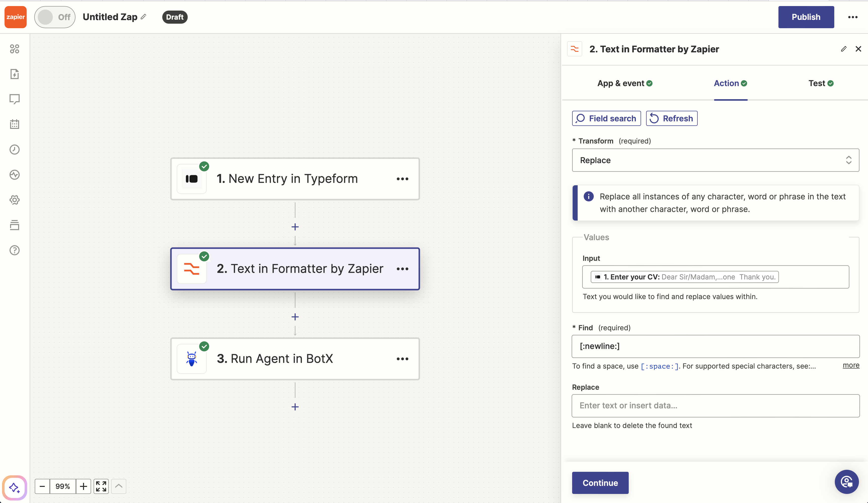
Task: Collapse the zoom controls with the chevron button
Action: click(x=119, y=486)
